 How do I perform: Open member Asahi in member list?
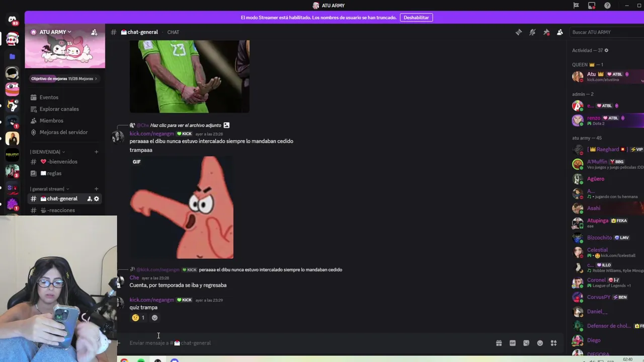pyautogui.click(x=607, y=208)
